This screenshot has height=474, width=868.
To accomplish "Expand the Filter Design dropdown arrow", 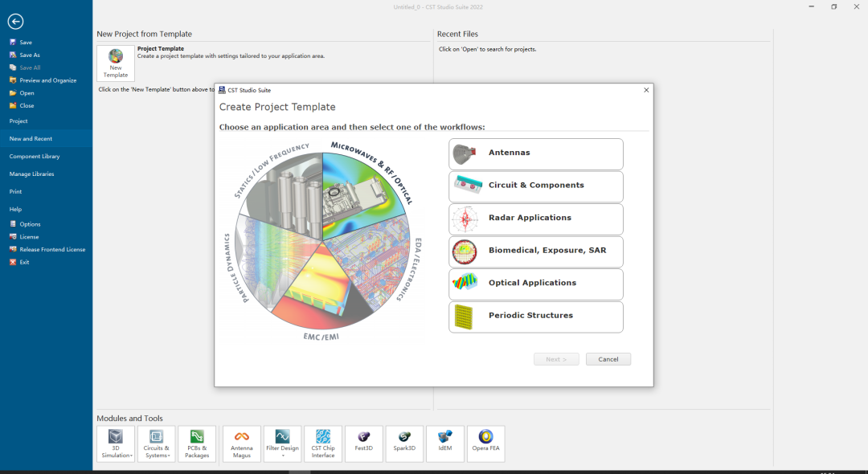I will click(x=283, y=456).
